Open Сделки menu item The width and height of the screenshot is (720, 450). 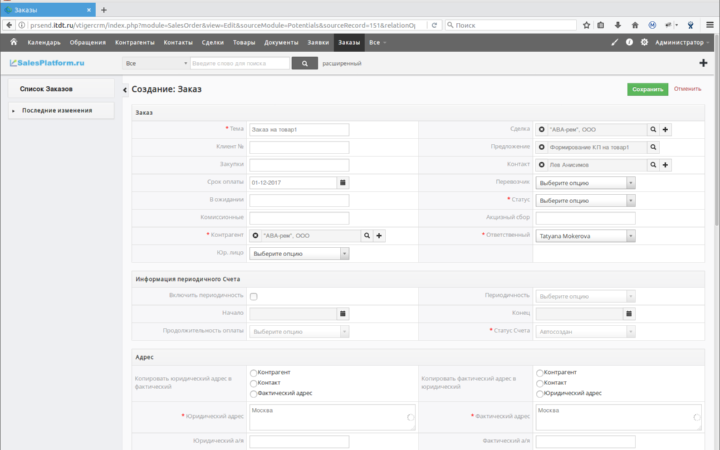(x=213, y=42)
